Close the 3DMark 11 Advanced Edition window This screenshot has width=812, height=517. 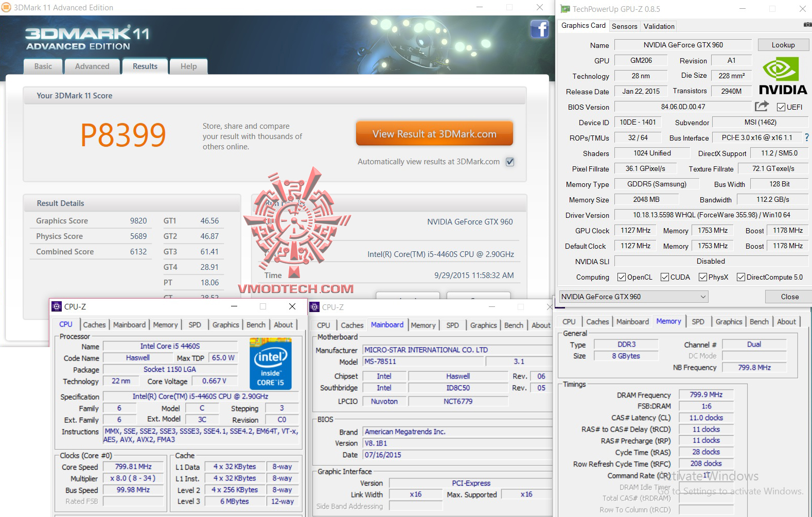(x=539, y=7)
